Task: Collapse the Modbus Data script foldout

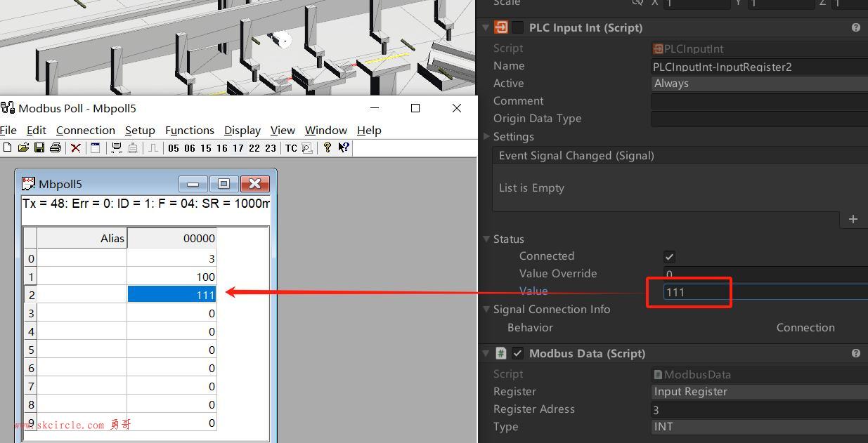Action: coord(486,353)
